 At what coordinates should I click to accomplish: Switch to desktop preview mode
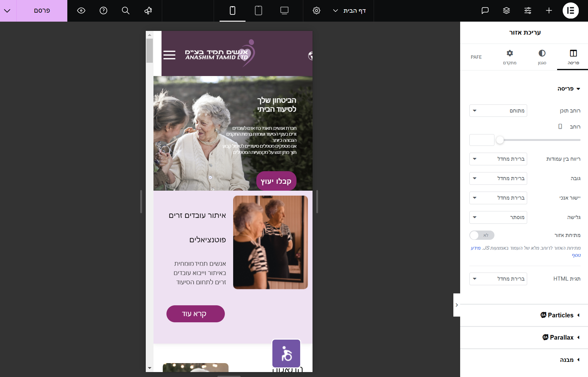[x=284, y=11]
